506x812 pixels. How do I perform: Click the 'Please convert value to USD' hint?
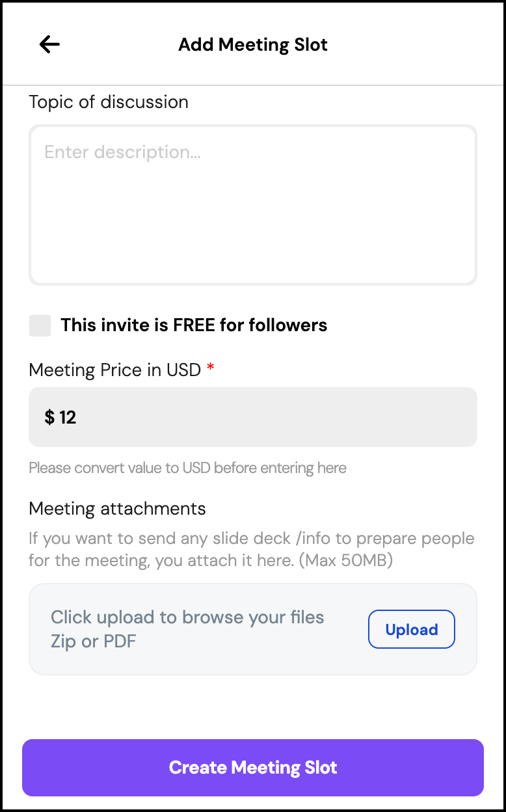[x=187, y=468]
